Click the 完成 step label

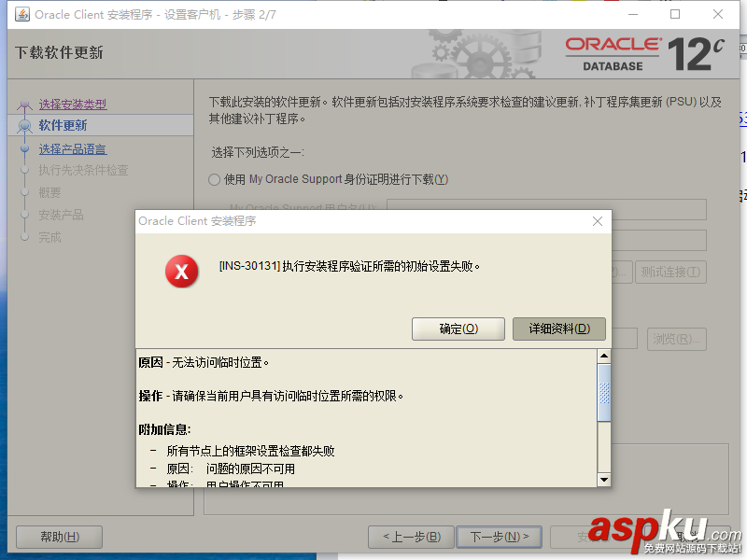tap(49, 237)
